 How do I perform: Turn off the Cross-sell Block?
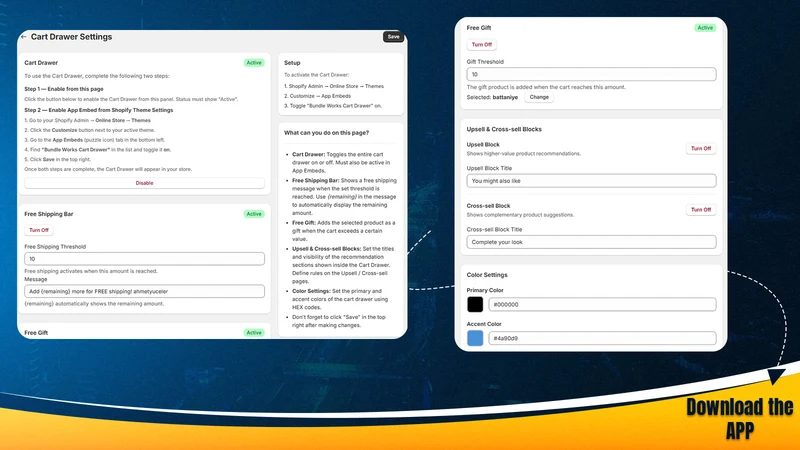tap(701, 210)
